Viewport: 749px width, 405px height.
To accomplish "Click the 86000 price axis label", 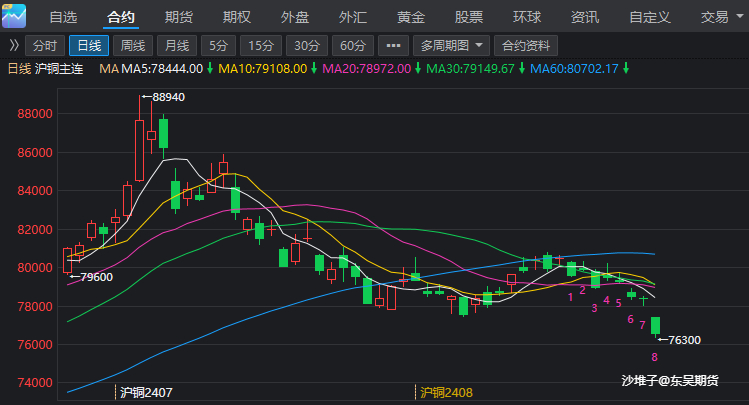I will [35, 153].
